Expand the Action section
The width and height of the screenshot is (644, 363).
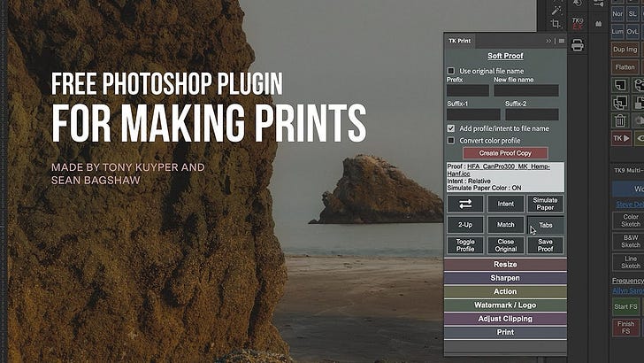505,291
